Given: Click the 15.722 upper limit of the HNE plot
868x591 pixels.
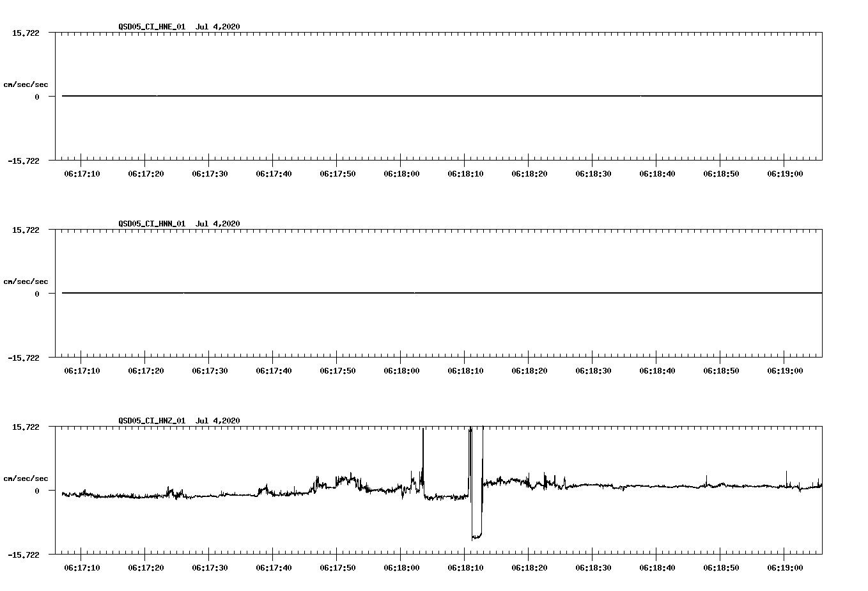Looking at the screenshot, I should tap(26, 33).
